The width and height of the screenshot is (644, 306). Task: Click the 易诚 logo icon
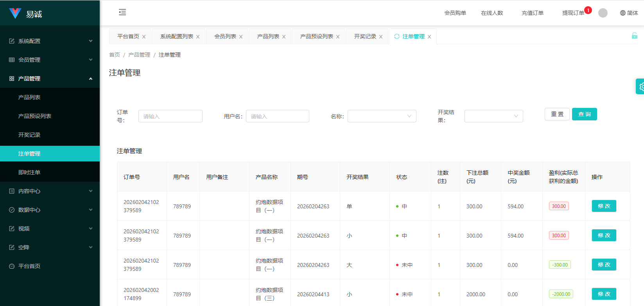(15, 14)
